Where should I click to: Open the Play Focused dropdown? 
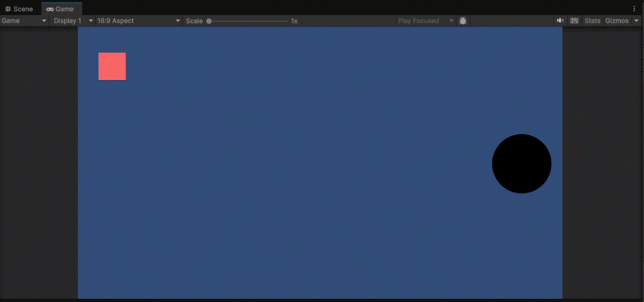(x=425, y=21)
